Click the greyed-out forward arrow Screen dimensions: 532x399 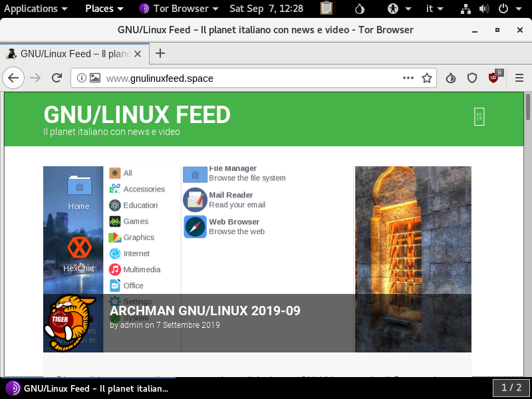pos(35,78)
